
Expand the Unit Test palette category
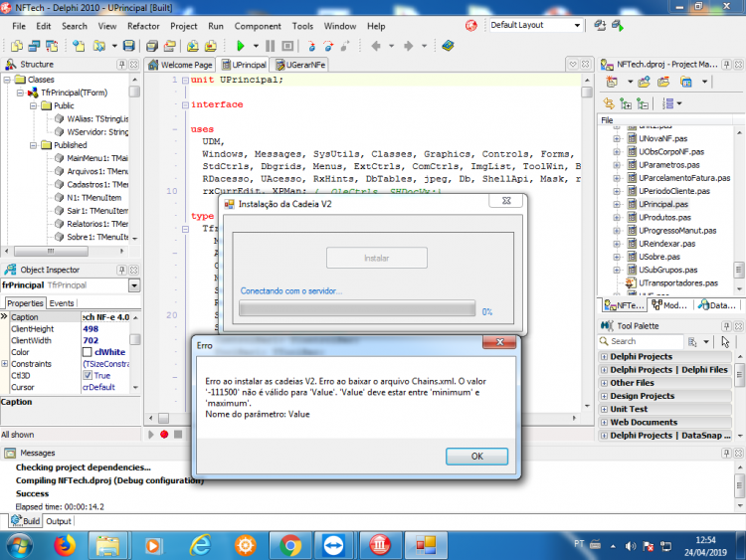[x=604, y=409]
